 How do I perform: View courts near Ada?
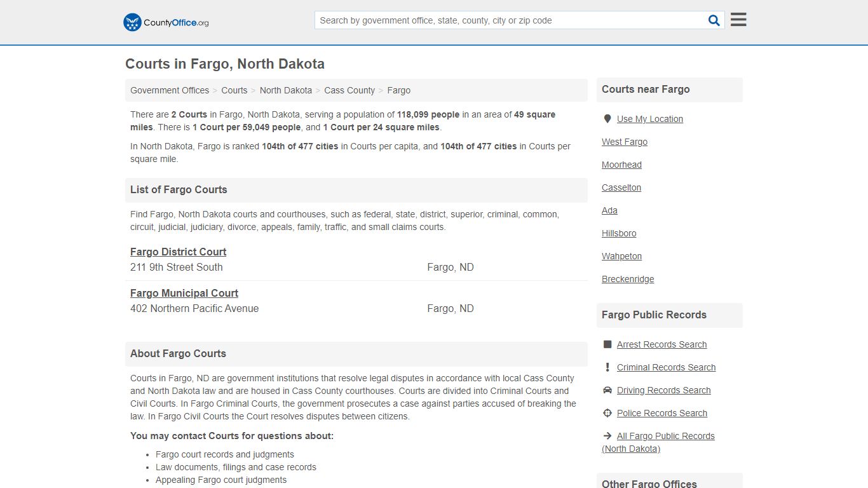pos(609,210)
